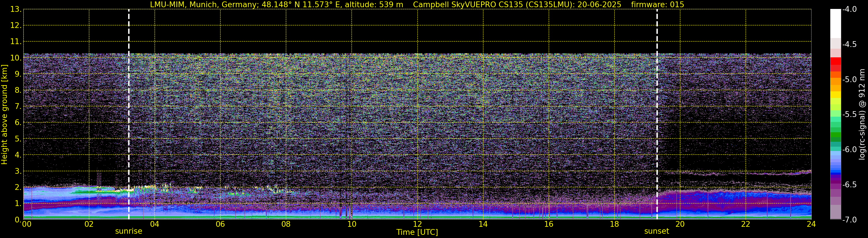The image size is (868, 238).
Task: Click the time axis tick label '12'
Action: [x=417, y=224]
